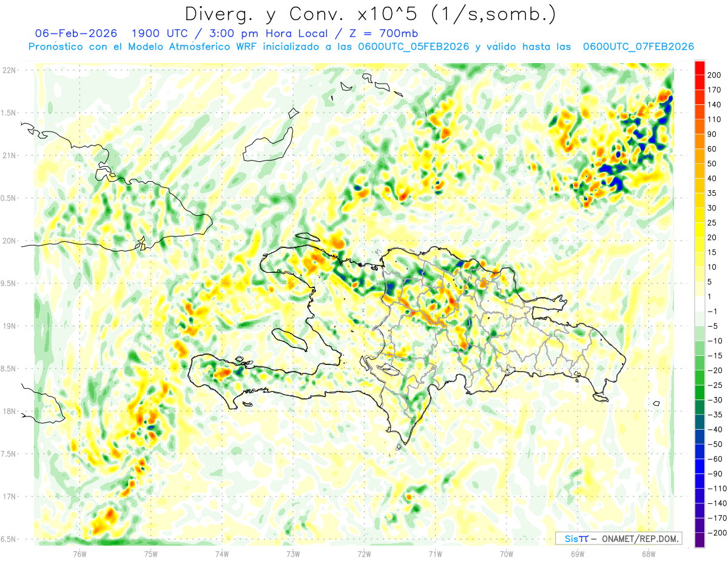The width and height of the screenshot is (728, 562).
Task: Click the "-40" color scale value
Action: pos(715,429)
